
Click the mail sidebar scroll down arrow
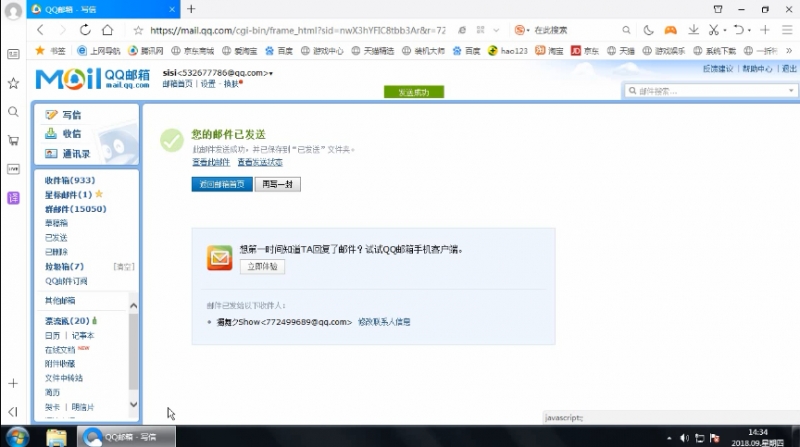click(134, 405)
